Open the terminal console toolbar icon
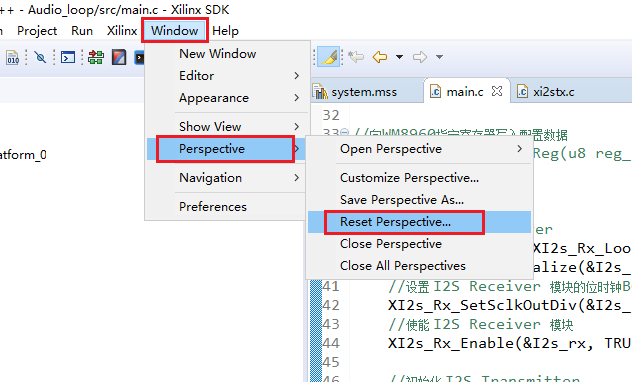Screen dimensions: 632x382 68,58
